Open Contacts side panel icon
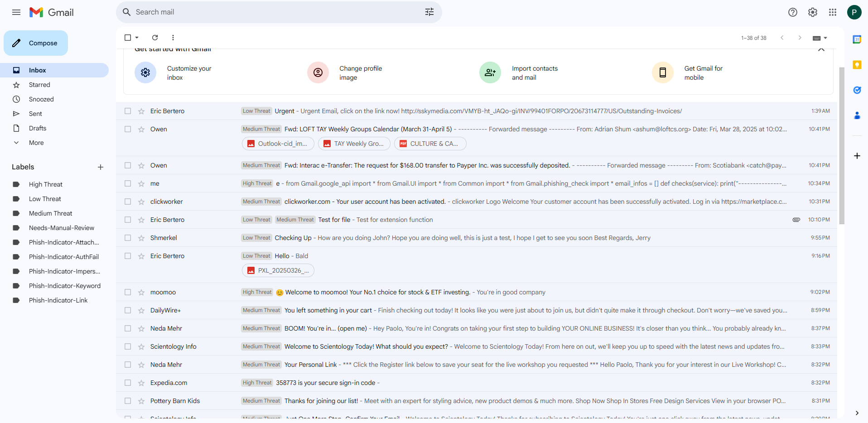868x423 pixels. click(x=857, y=115)
